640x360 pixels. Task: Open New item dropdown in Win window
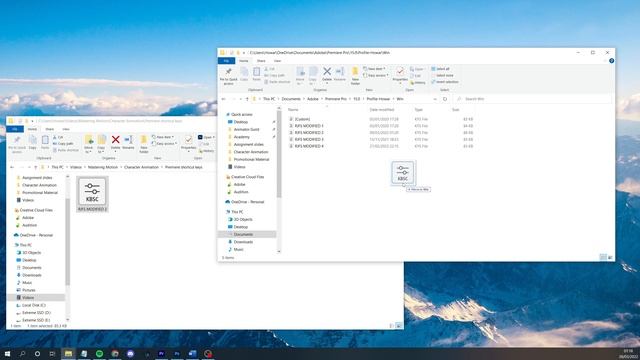(374, 69)
